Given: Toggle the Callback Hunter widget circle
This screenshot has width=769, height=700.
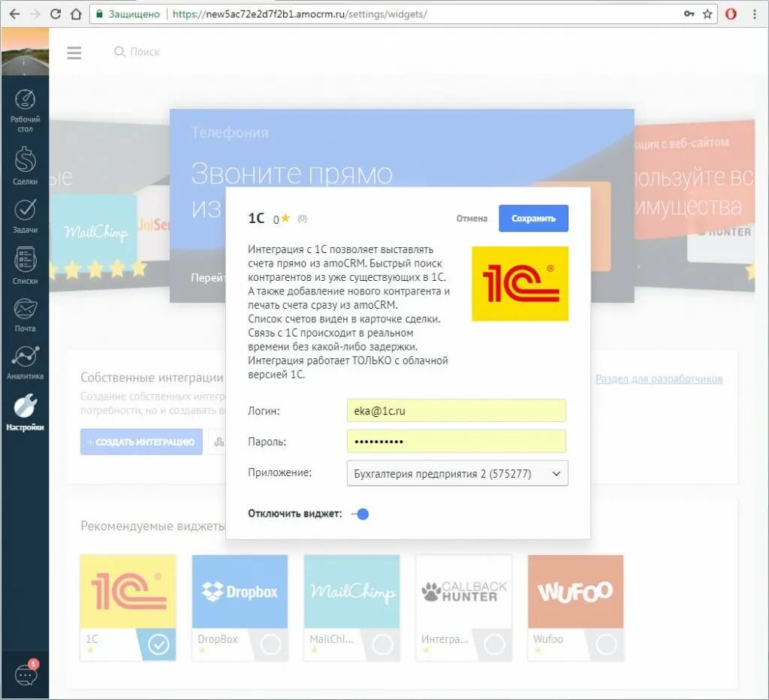Looking at the screenshot, I should click(494, 644).
